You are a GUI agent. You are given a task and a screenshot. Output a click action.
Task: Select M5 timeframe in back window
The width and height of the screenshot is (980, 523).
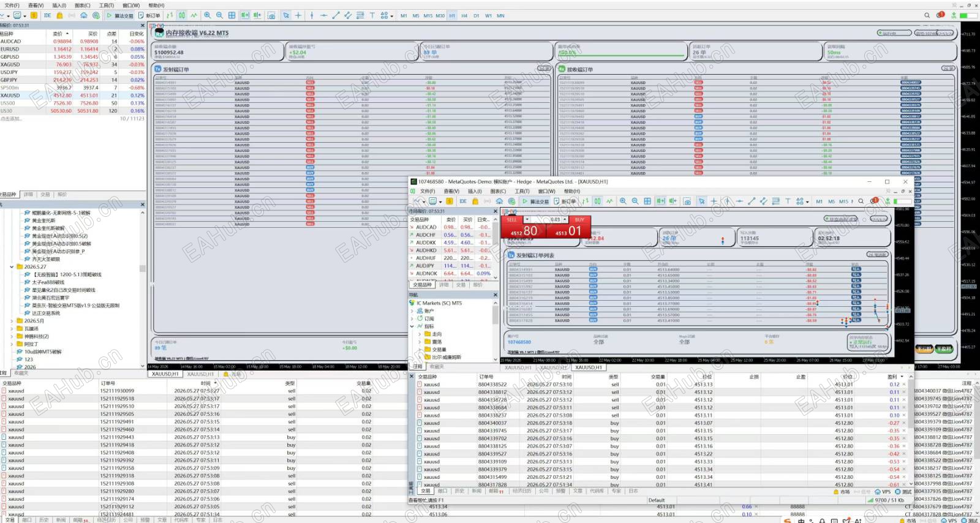pos(416,15)
